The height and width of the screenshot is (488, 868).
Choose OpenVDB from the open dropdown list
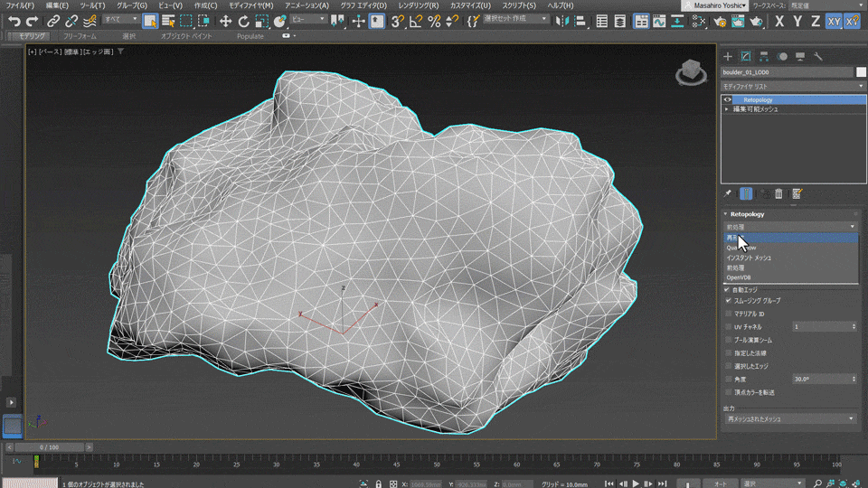click(x=738, y=277)
